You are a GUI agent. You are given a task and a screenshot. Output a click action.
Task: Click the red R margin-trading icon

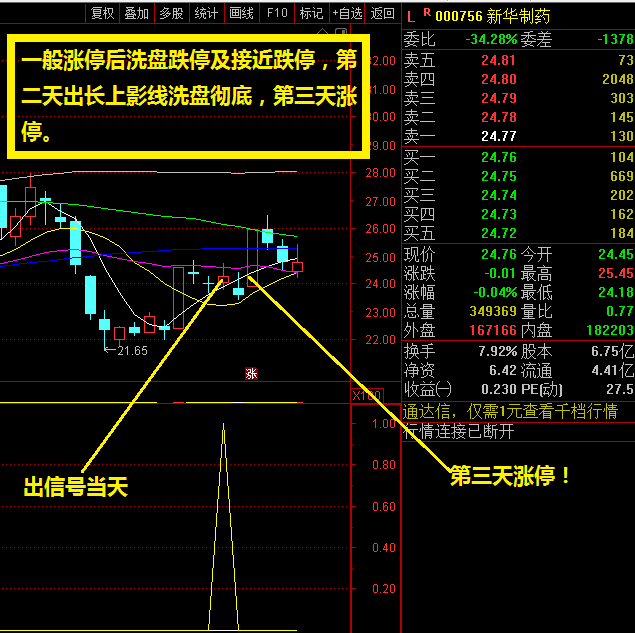point(427,13)
